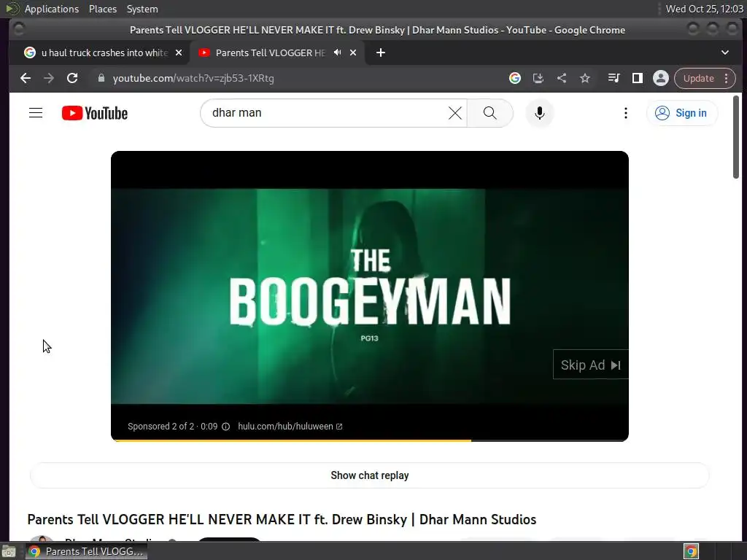Go back to the previous page
Viewport: 747px width, 560px height.
click(26, 78)
